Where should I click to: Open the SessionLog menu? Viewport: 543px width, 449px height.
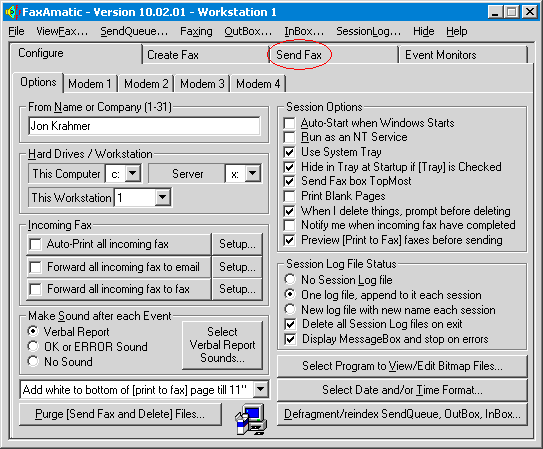tap(368, 31)
